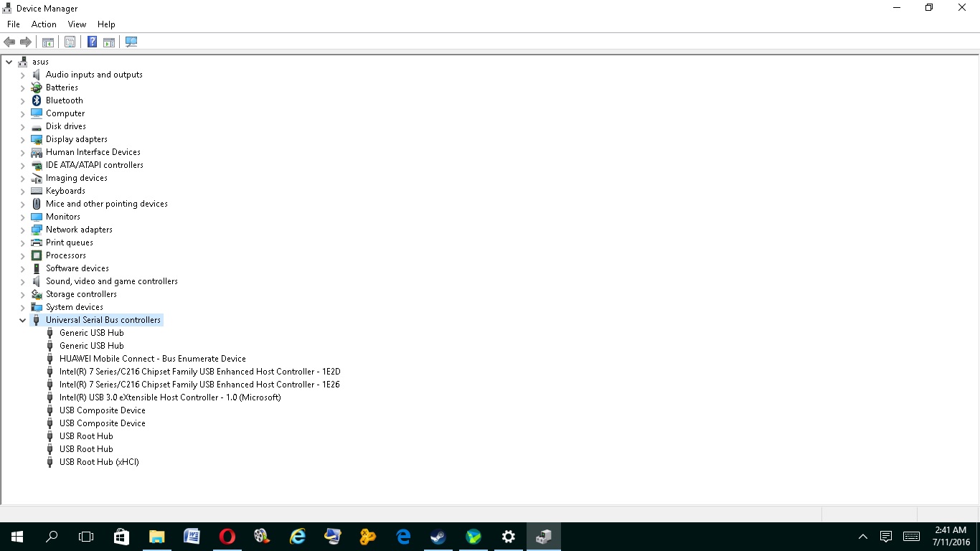980x551 pixels.
Task: Open the Properties toolbar icon
Action: tap(70, 42)
